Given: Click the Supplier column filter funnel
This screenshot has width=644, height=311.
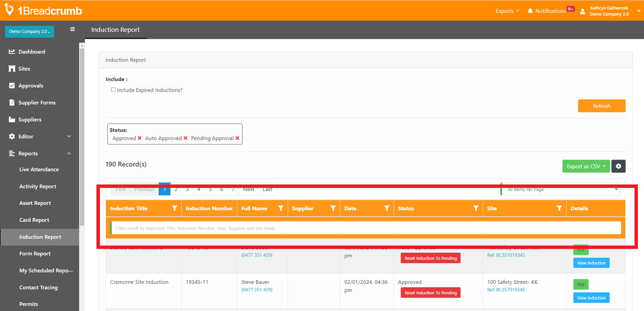Looking at the screenshot, I should [333, 208].
